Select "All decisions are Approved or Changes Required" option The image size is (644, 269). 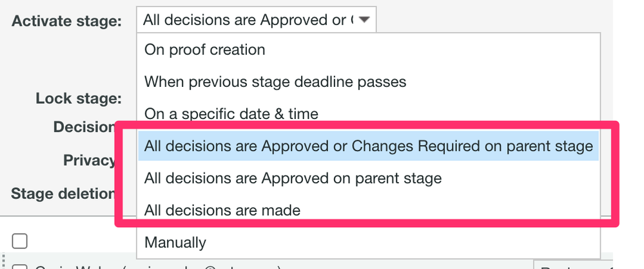(368, 146)
